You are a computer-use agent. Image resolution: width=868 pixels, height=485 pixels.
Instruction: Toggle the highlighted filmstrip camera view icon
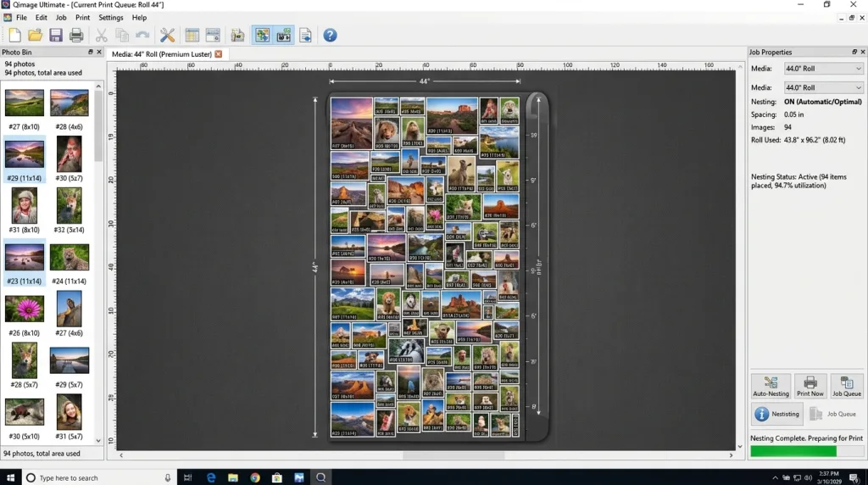pos(283,36)
